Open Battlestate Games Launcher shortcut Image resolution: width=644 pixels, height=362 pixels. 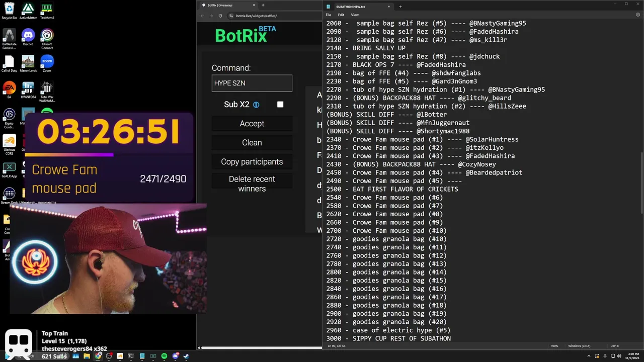pos(9,39)
